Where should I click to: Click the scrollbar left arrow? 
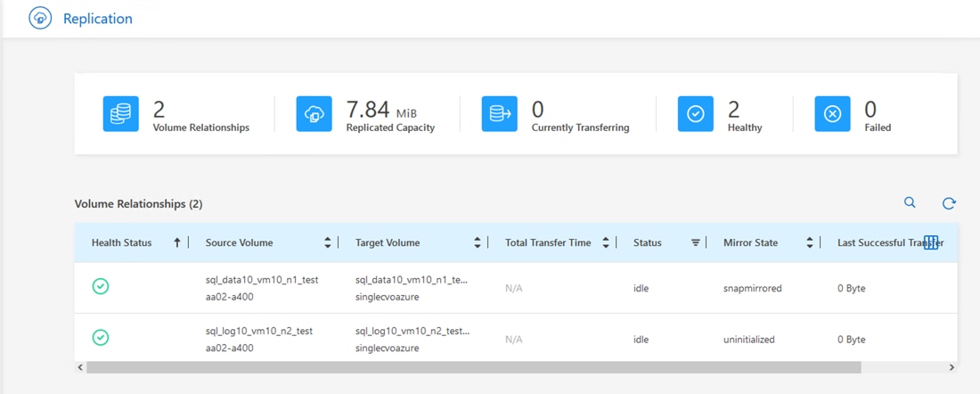click(79, 368)
